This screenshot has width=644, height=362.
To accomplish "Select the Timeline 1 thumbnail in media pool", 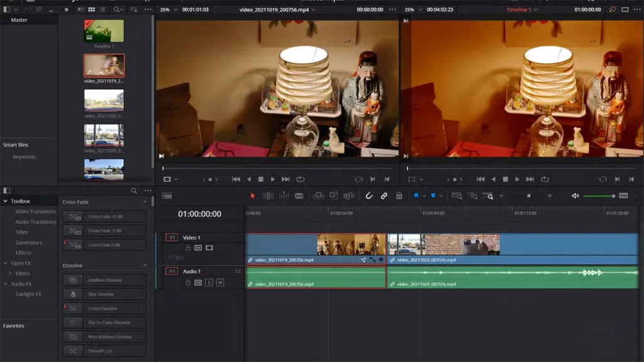I will pyautogui.click(x=104, y=31).
